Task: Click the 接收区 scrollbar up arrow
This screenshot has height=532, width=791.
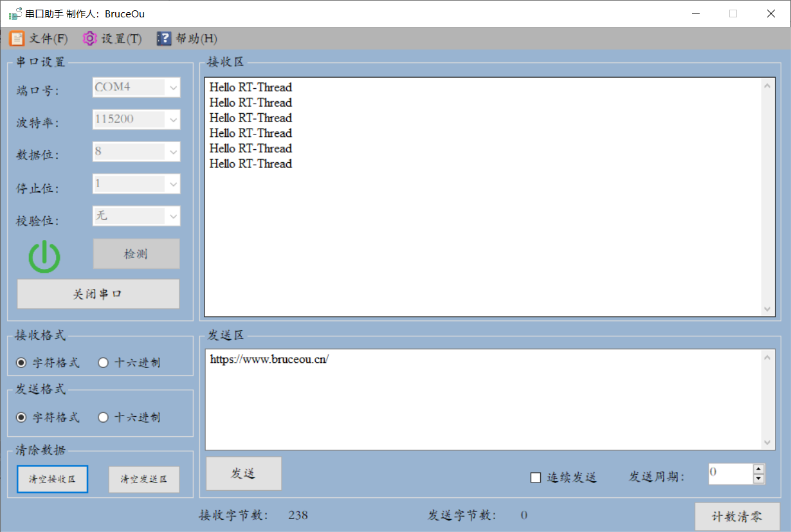Action: (768, 86)
